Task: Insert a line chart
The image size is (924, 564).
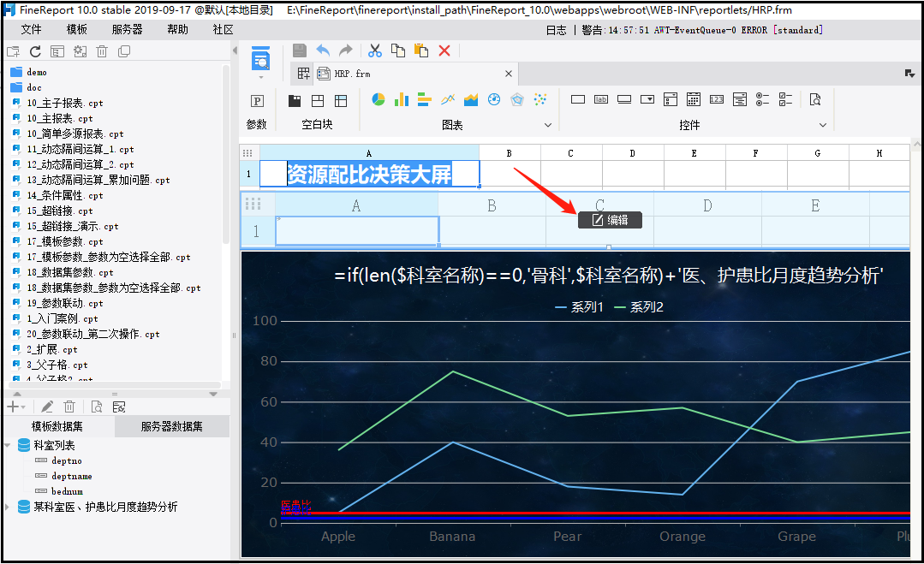Action: [448, 99]
